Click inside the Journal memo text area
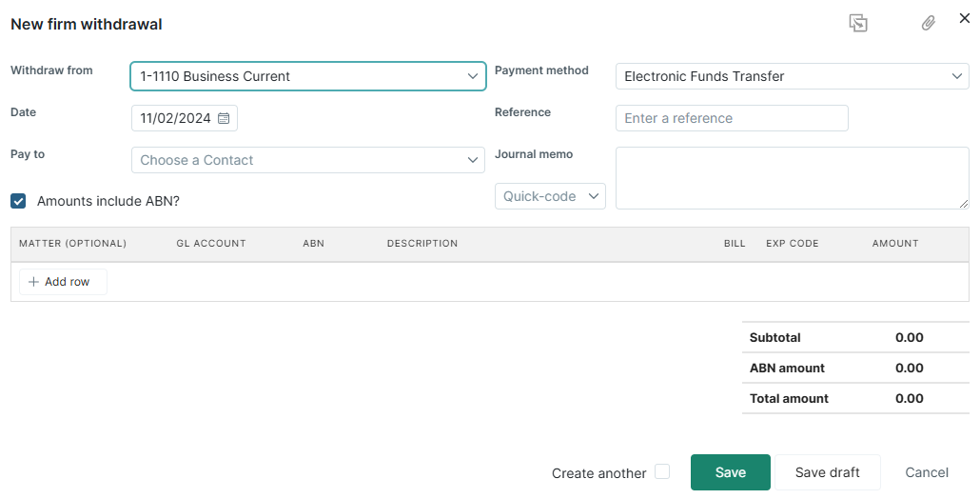980x499 pixels. click(x=792, y=178)
